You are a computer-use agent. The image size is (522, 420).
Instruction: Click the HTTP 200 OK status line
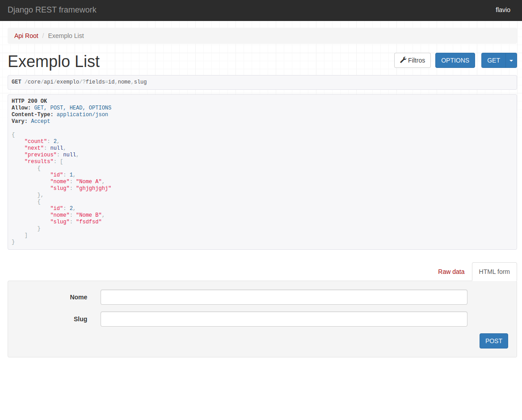[x=29, y=101]
